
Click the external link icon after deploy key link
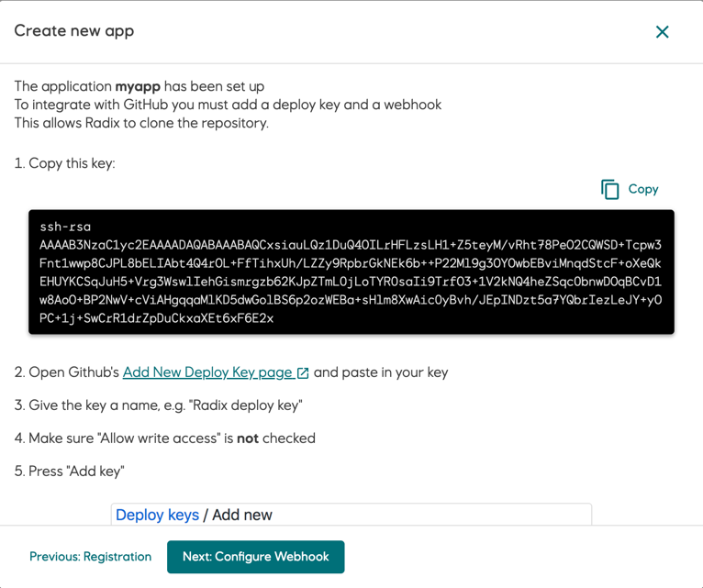pos(303,373)
